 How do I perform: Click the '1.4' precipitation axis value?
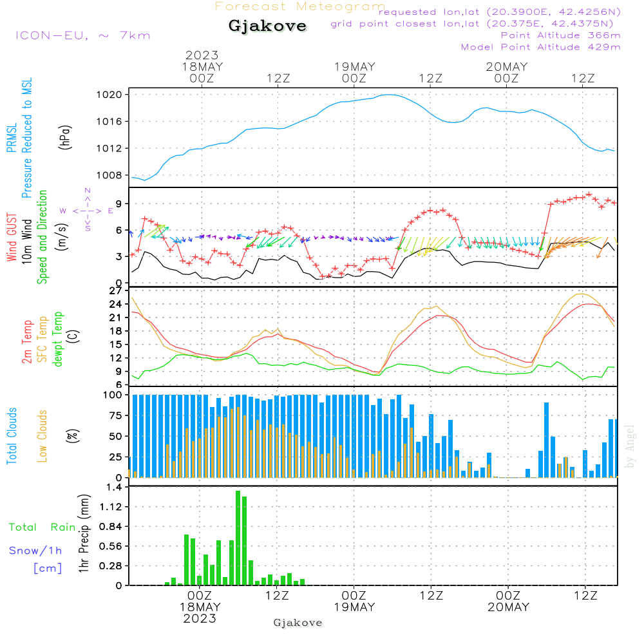click(114, 488)
